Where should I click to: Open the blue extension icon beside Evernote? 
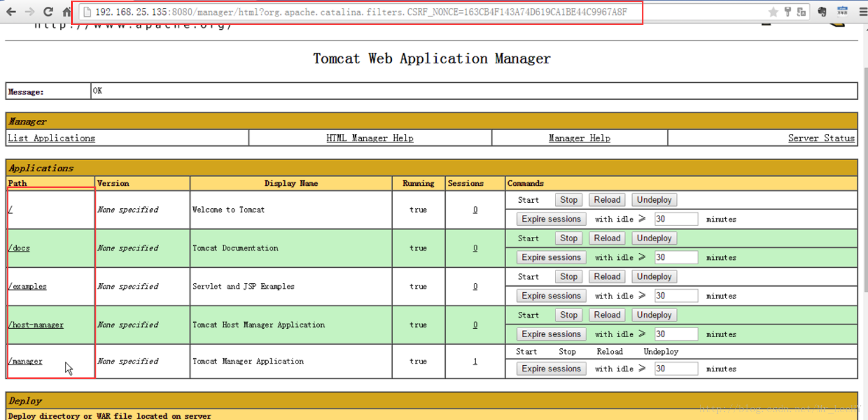tap(842, 12)
